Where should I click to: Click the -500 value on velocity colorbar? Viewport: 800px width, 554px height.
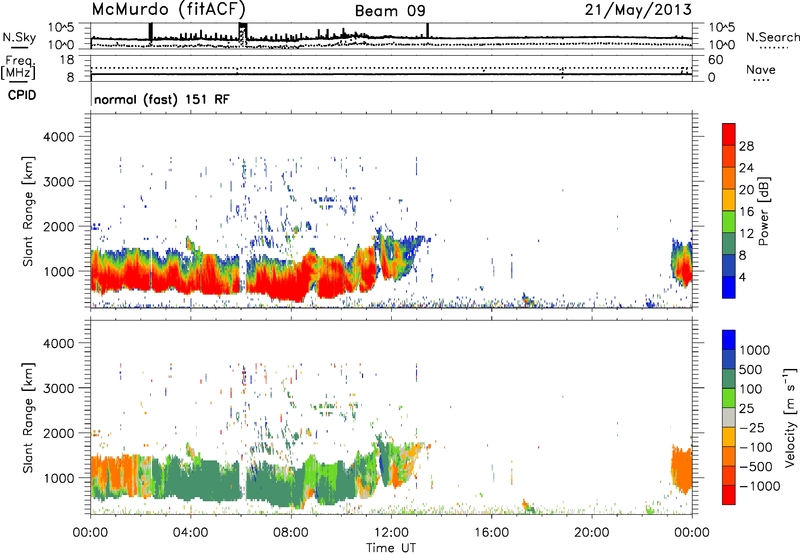pos(758,466)
